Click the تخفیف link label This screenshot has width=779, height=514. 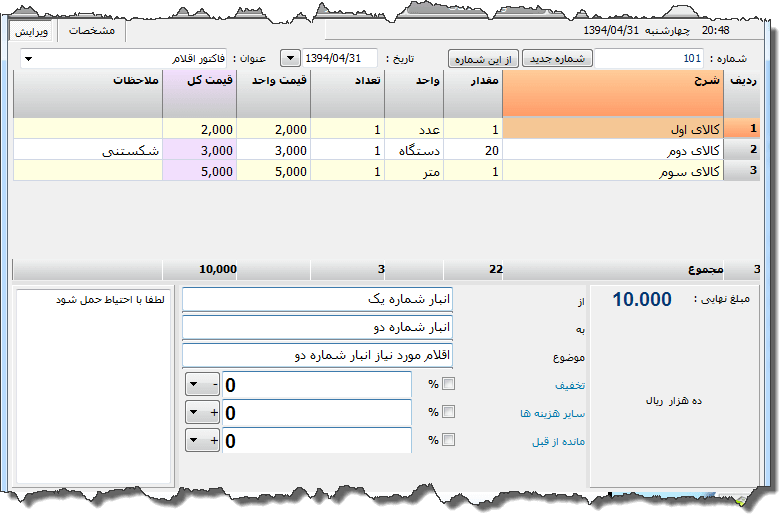tap(570, 385)
